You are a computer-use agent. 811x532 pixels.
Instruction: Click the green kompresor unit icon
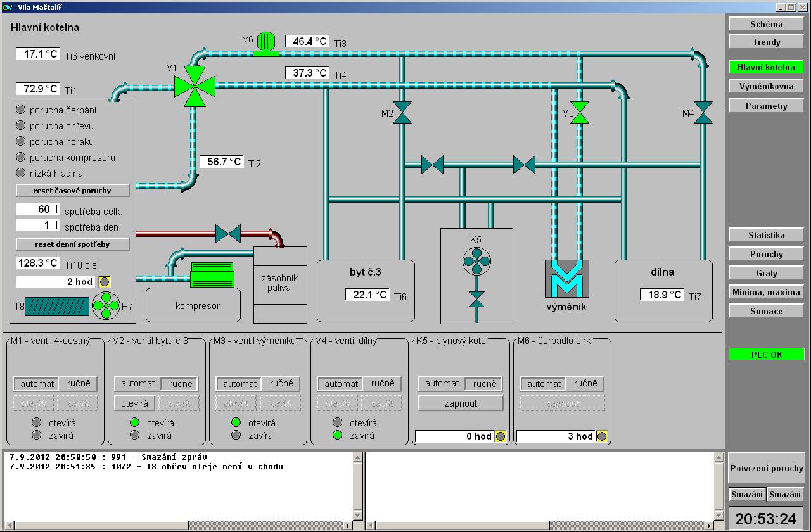(212, 275)
